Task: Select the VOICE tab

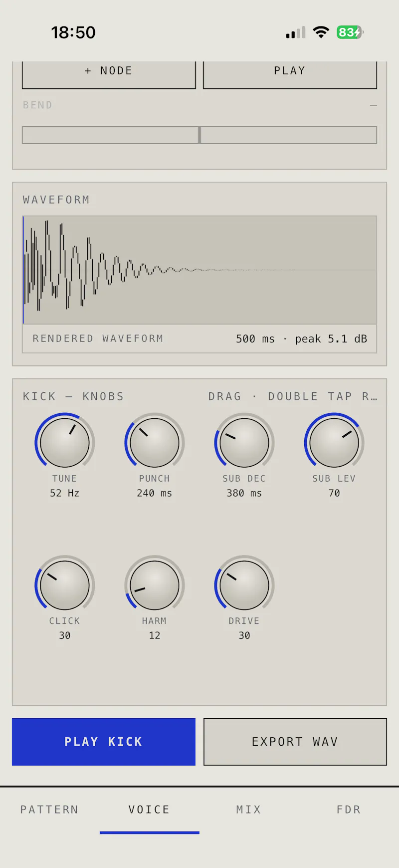Action: 150,810
